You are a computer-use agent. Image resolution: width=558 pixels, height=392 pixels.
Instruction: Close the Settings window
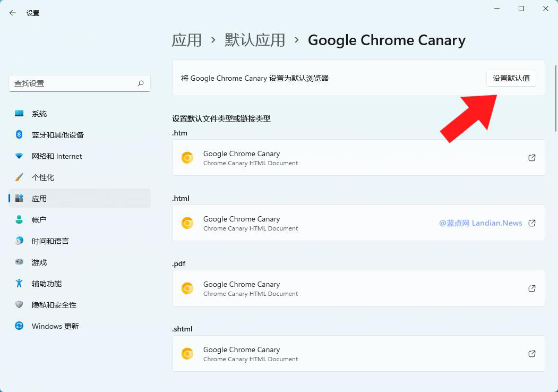[x=546, y=8]
